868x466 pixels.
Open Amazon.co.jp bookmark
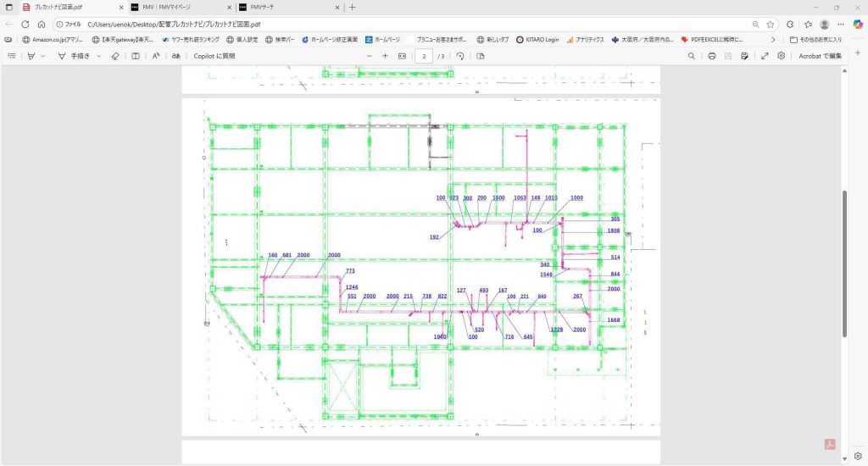pos(53,40)
